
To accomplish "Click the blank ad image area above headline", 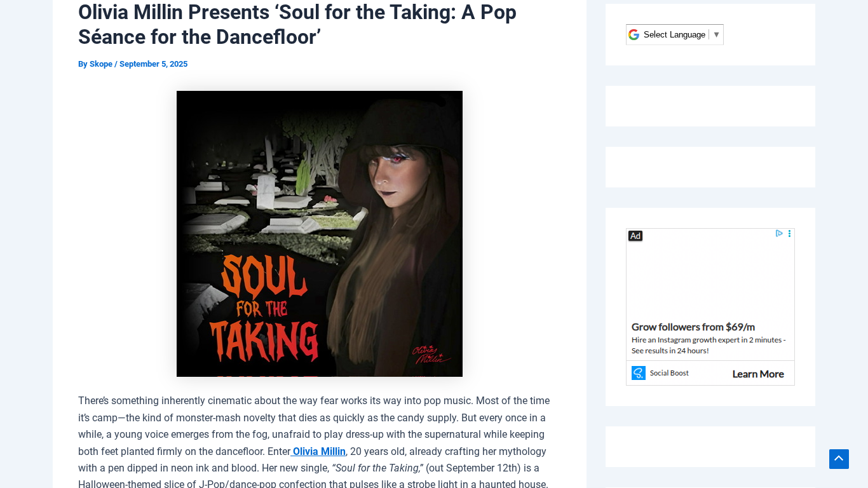I will coord(710,276).
